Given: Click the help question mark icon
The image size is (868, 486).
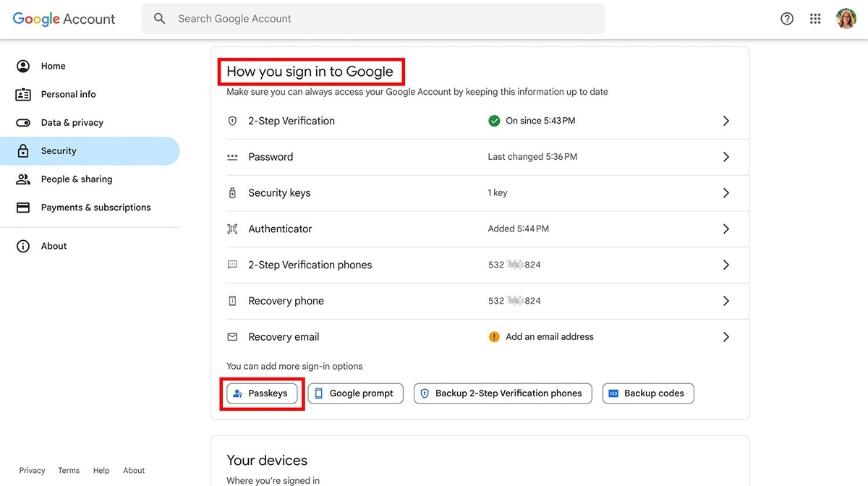Looking at the screenshot, I should (787, 19).
